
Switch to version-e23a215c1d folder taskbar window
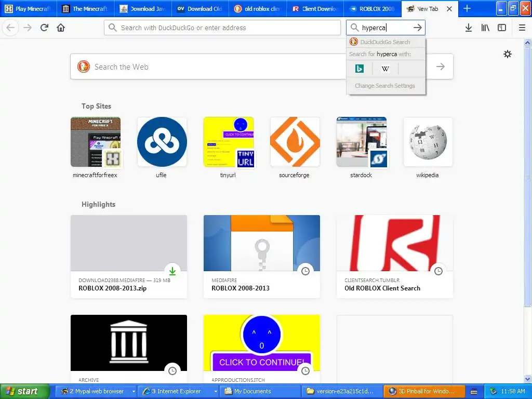[x=341, y=391]
